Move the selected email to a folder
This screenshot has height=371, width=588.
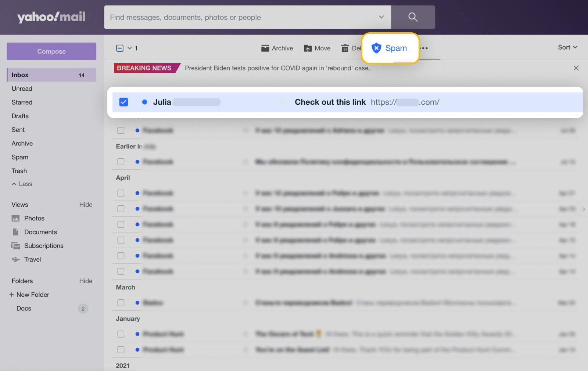pos(317,48)
